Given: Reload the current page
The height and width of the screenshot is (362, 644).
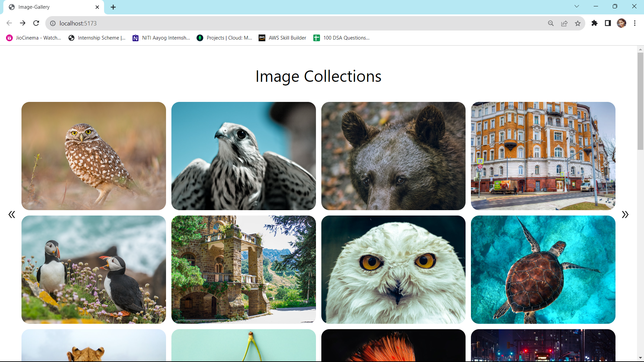Looking at the screenshot, I should (36, 23).
